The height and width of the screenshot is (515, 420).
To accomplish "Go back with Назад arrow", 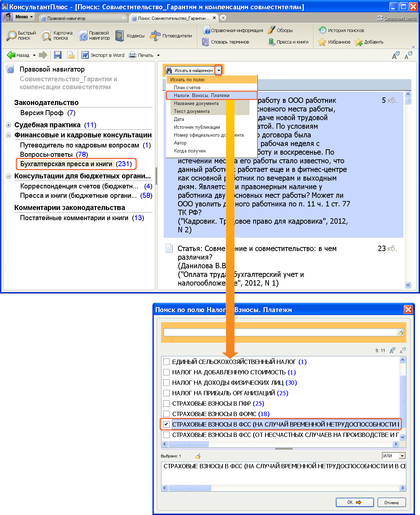I will click(18, 55).
